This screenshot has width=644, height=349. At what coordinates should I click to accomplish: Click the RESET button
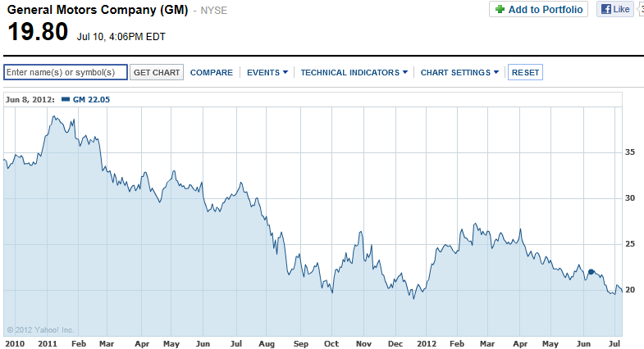pyautogui.click(x=525, y=72)
